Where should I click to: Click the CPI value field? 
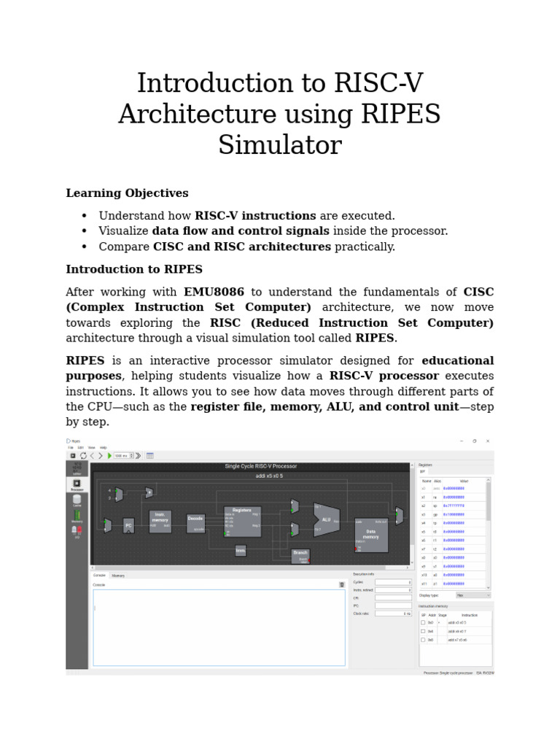pos(393,598)
